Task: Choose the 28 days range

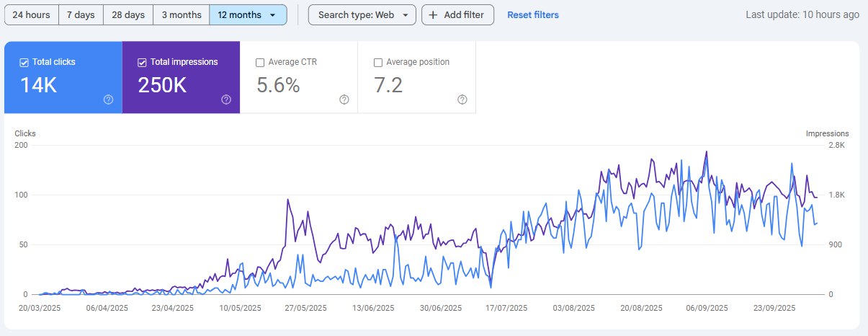Action: click(x=128, y=14)
